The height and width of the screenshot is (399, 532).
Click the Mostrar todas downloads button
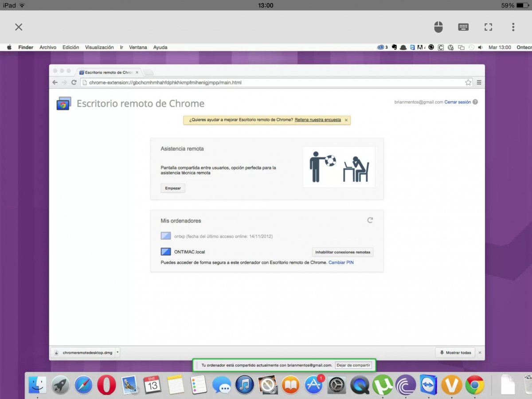tap(455, 353)
